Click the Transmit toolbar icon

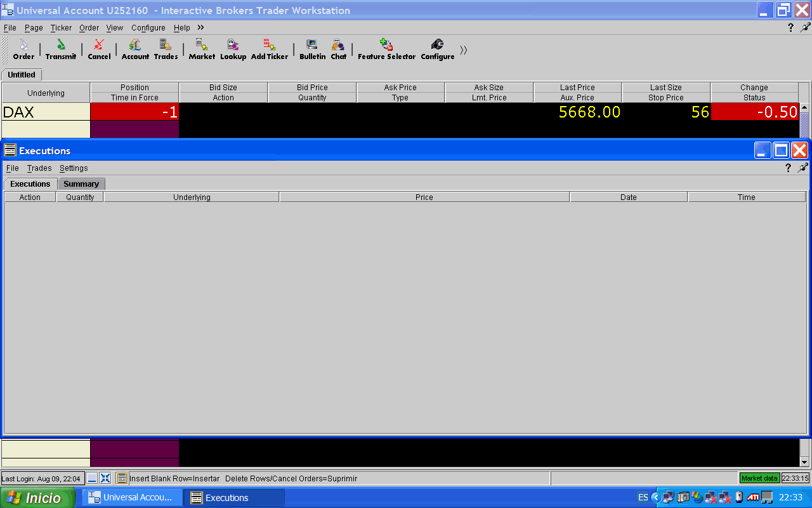point(61,49)
